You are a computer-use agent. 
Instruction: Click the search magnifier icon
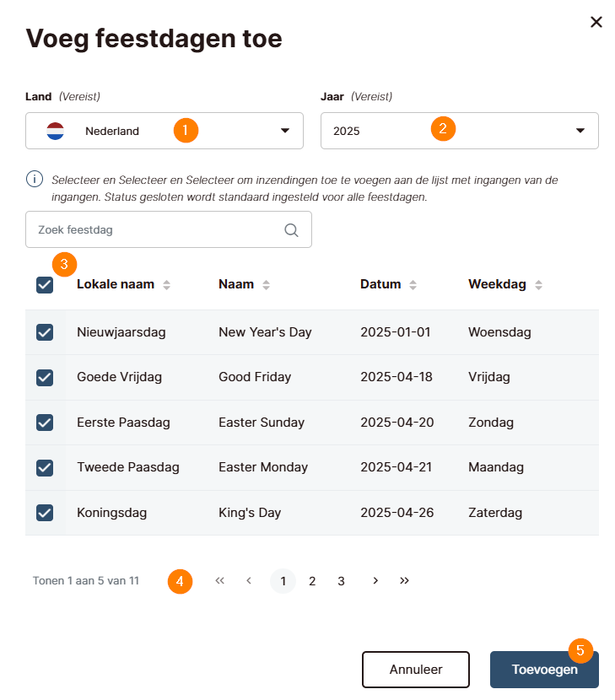291,229
